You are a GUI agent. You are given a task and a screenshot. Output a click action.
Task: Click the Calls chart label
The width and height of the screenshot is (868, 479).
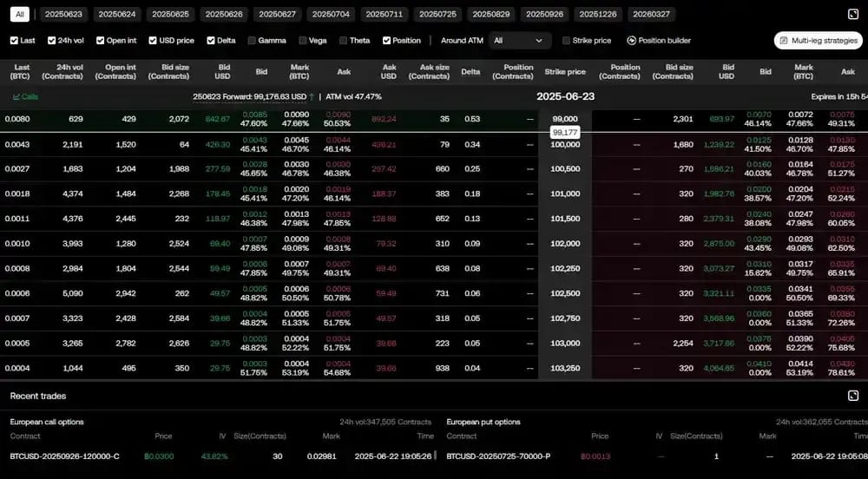point(25,97)
